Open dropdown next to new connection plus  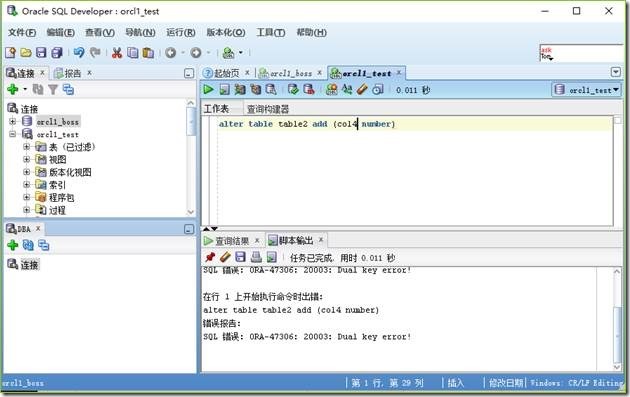pos(25,89)
